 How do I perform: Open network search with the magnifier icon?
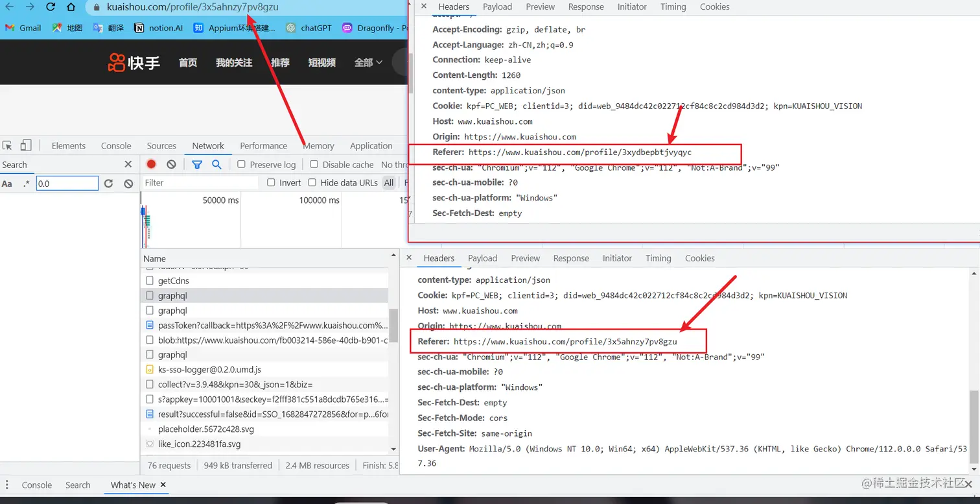point(217,165)
